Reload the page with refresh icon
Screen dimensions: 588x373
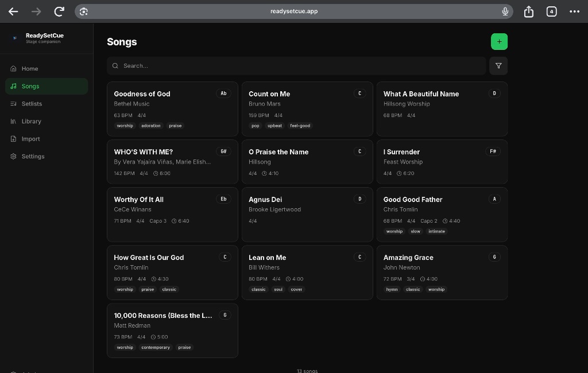[59, 11]
